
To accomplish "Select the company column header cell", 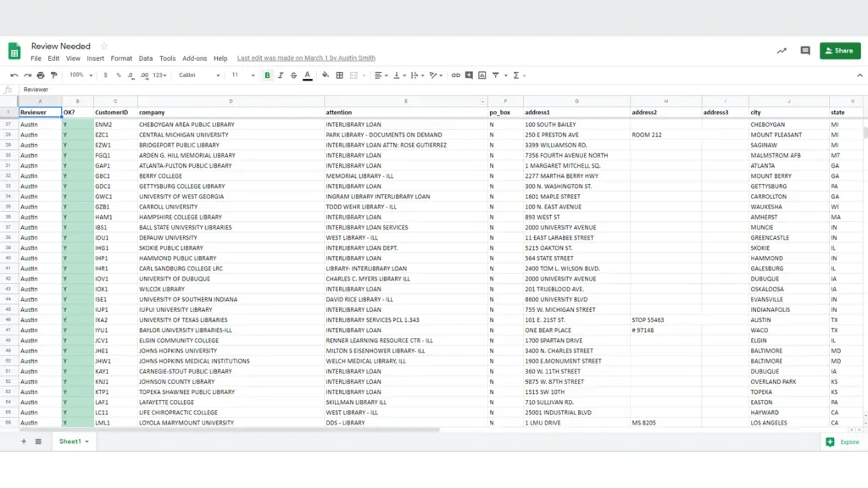I will click(231, 113).
